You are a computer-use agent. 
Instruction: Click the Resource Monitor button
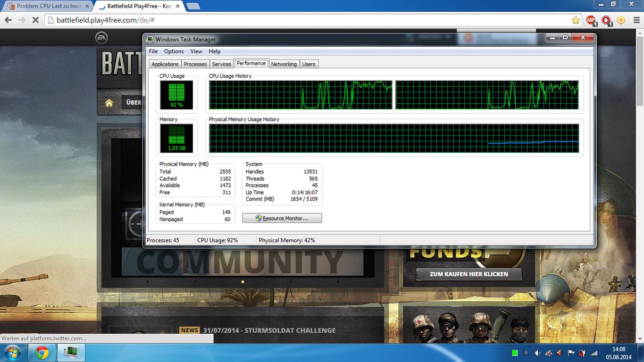282,218
